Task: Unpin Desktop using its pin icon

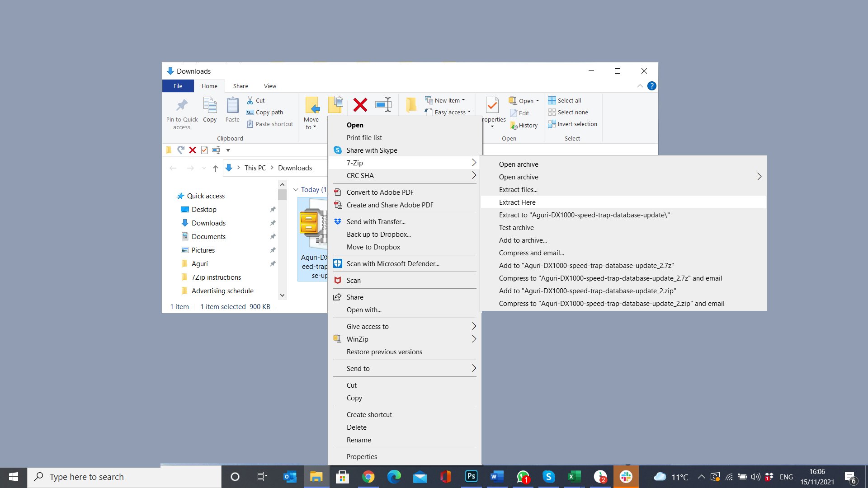Action: pos(273,209)
